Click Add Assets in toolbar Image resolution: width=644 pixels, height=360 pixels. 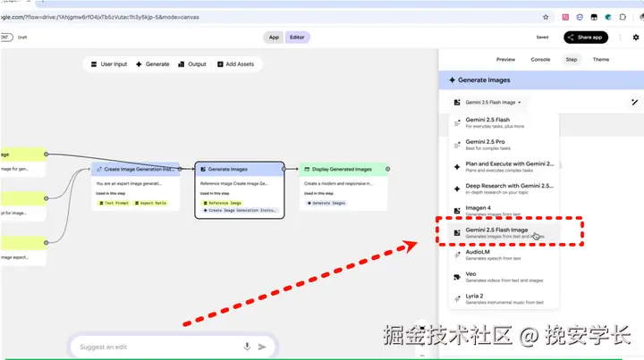[x=236, y=64]
